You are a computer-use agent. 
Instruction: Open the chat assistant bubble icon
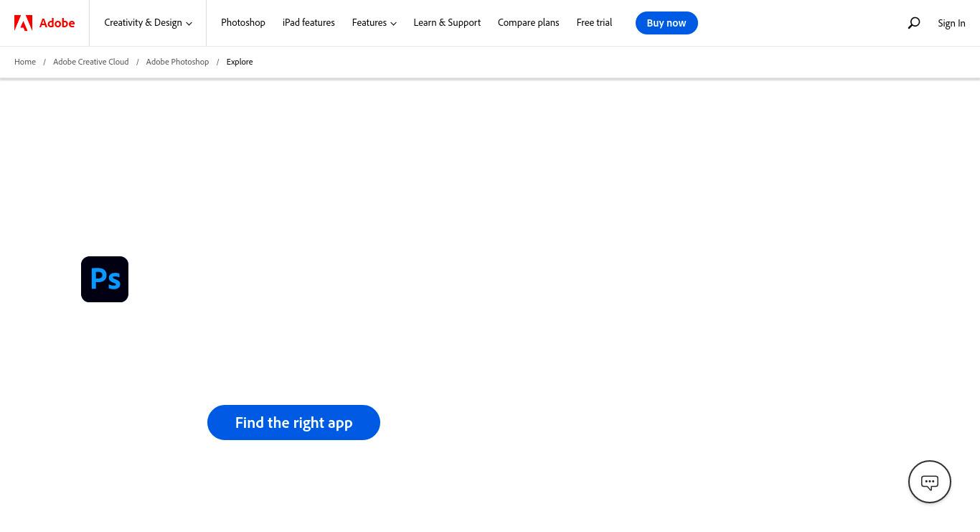click(930, 482)
